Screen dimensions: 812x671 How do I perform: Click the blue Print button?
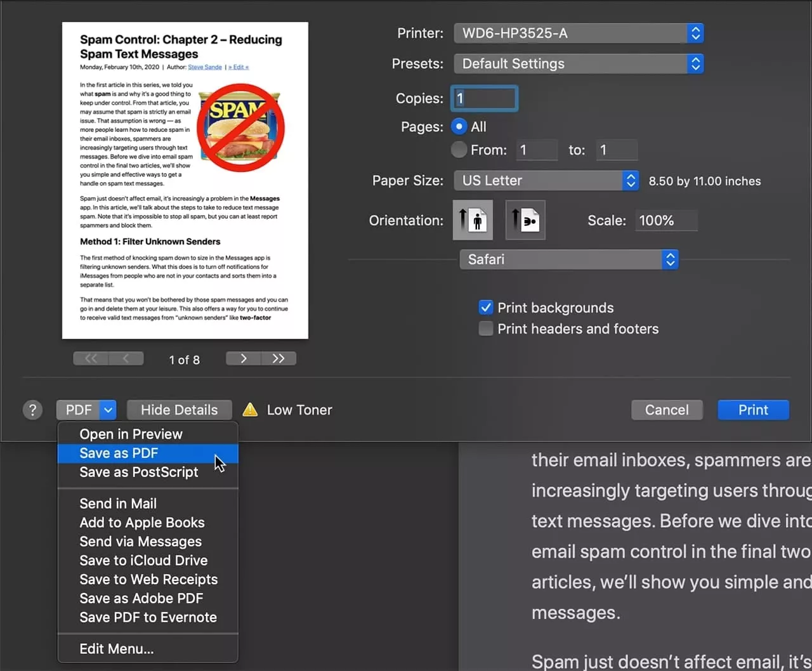pyautogui.click(x=754, y=410)
